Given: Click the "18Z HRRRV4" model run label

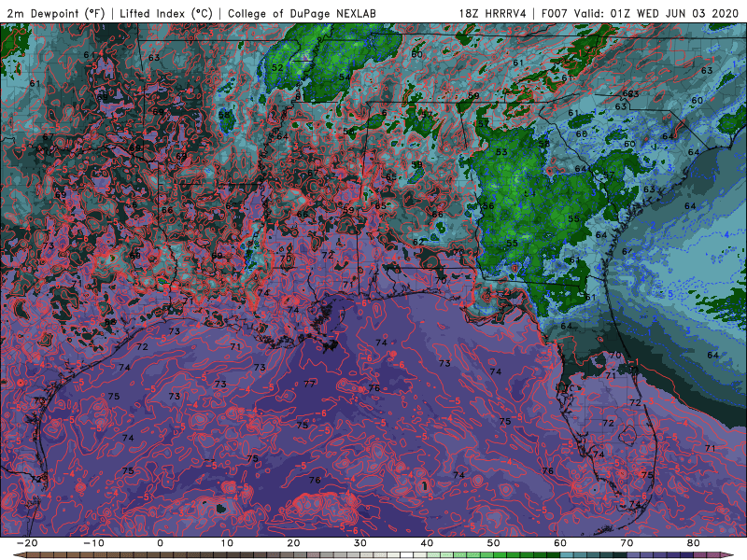Looking at the screenshot, I should (x=493, y=13).
